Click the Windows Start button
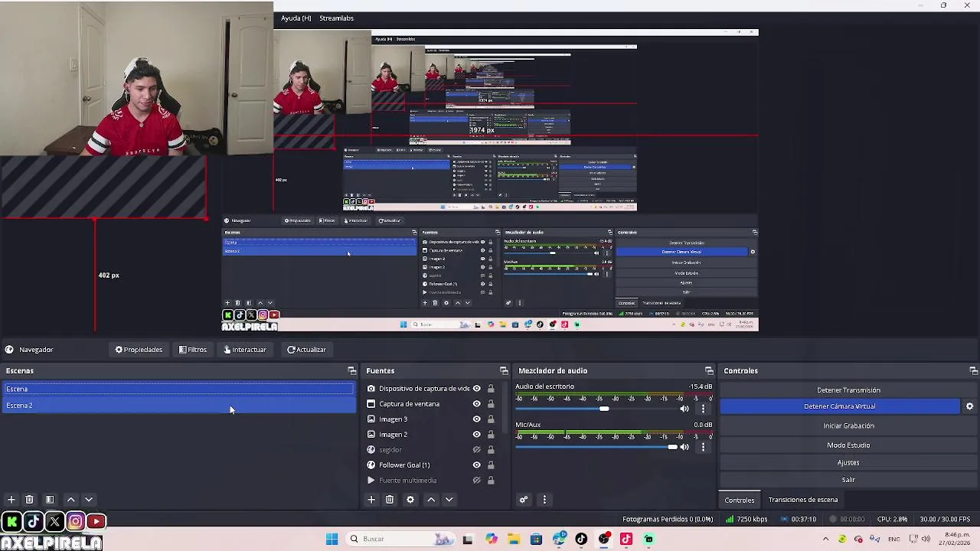The width and height of the screenshot is (980, 551). click(332, 539)
